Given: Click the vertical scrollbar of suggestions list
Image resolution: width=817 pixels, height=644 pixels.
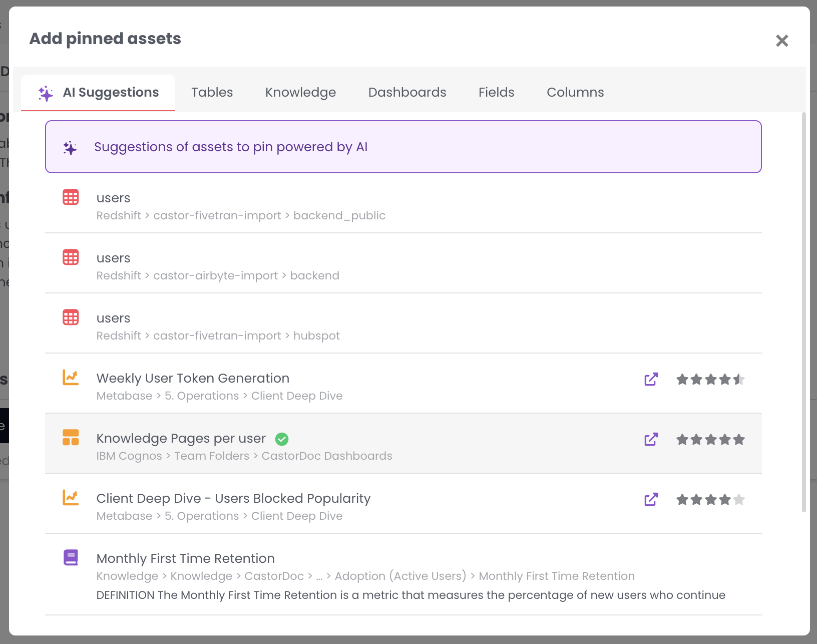Looking at the screenshot, I should tap(804, 310).
